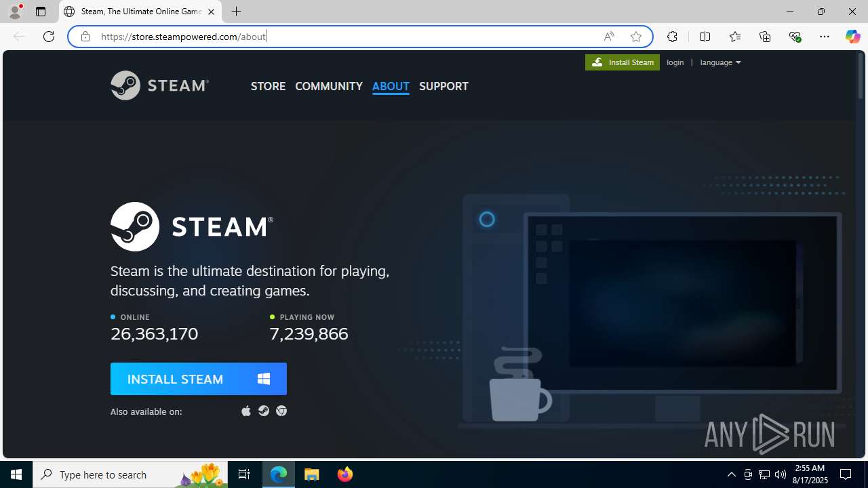This screenshot has height=488, width=868.
Task: Click the large Steam hero logo
Action: [x=192, y=226]
